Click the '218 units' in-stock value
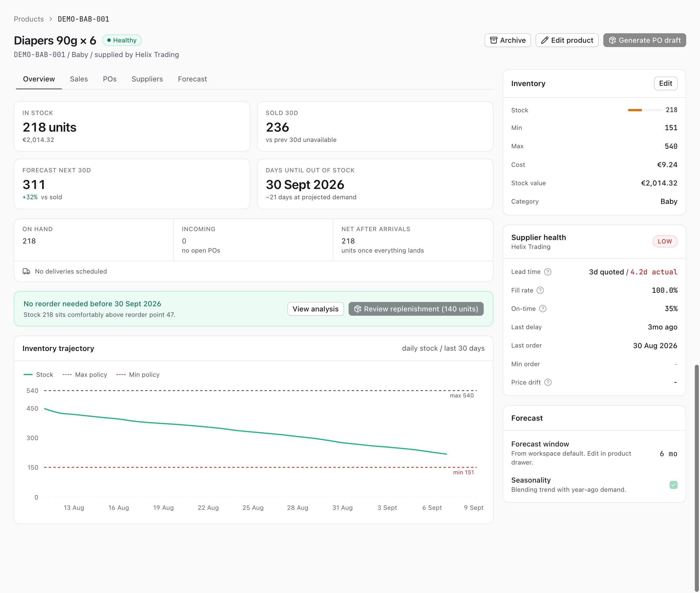This screenshot has width=700, height=593. (x=49, y=127)
